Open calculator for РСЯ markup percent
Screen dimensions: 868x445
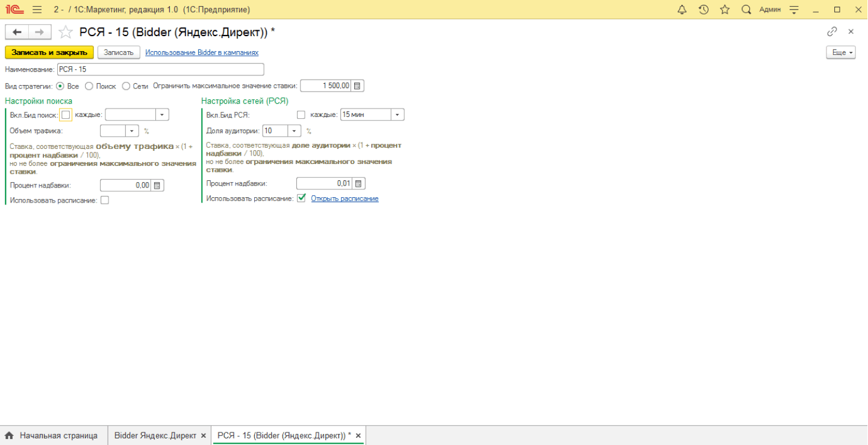[x=358, y=183]
